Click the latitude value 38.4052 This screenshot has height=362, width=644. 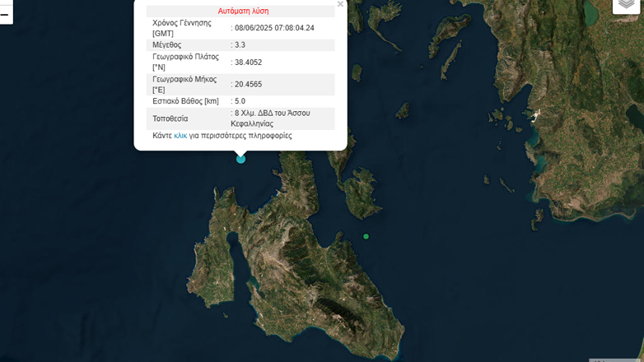248,62
